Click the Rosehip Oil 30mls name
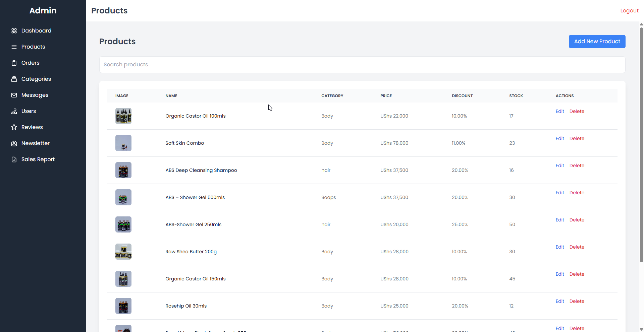This screenshot has height=332, width=644. (x=186, y=306)
